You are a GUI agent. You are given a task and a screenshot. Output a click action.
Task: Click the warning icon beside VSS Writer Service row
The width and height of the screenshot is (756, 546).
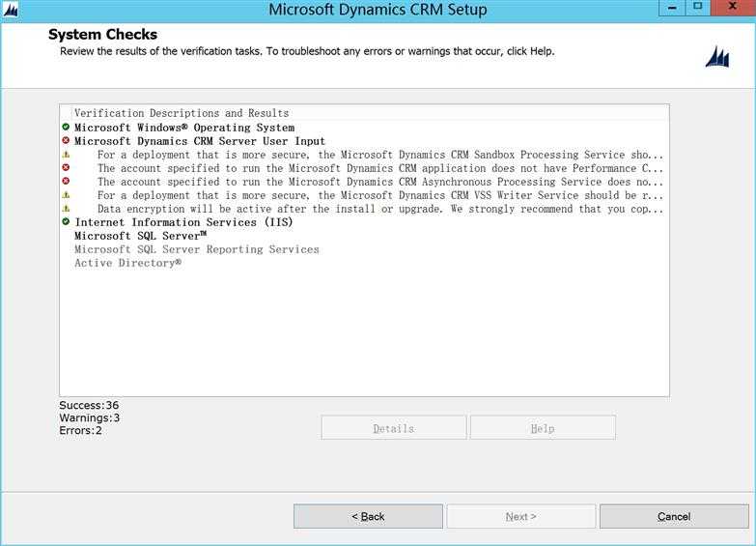66,195
